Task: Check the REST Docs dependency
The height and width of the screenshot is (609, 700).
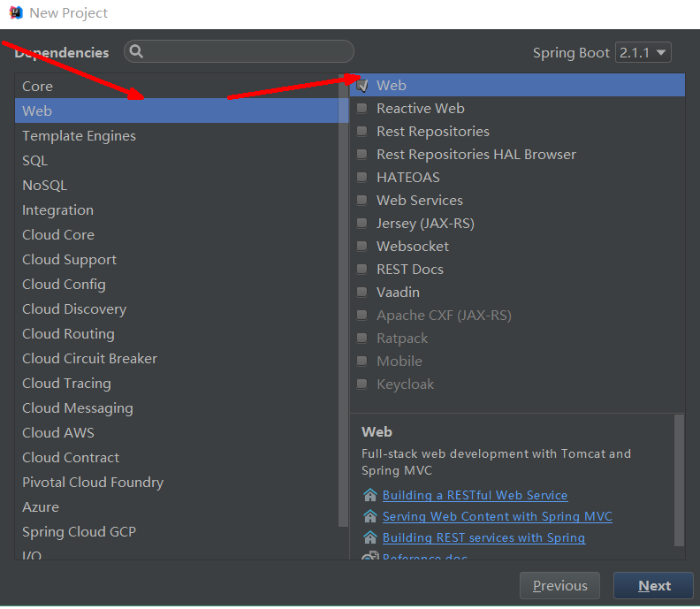Action: click(362, 269)
